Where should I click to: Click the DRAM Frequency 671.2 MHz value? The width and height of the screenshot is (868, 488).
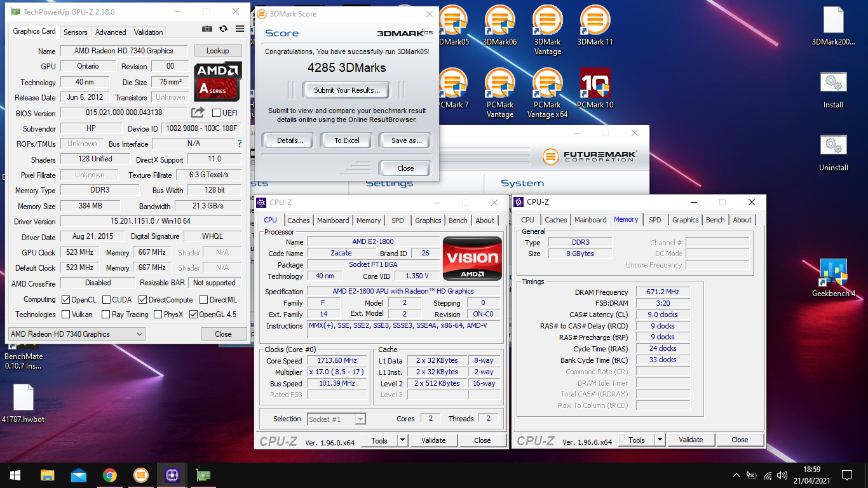click(x=663, y=292)
